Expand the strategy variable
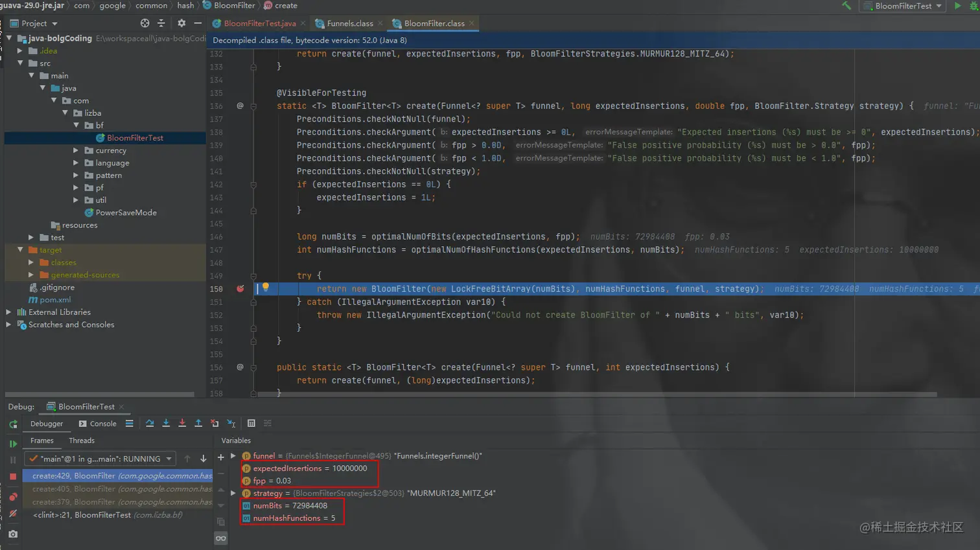The width and height of the screenshot is (980, 550). click(x=233, y=493)
